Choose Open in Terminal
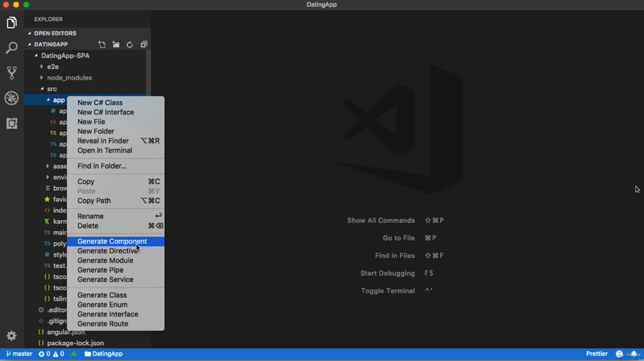The width and height of the screenshot is (644, 361). point(115,150)
